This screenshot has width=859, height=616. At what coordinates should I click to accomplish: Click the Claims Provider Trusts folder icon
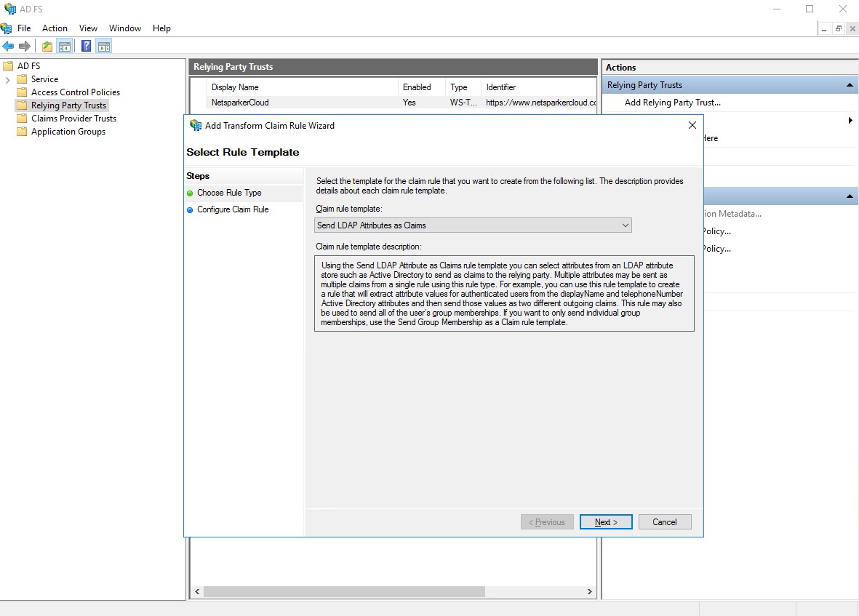pyautogui.click(x=22, y=119)
